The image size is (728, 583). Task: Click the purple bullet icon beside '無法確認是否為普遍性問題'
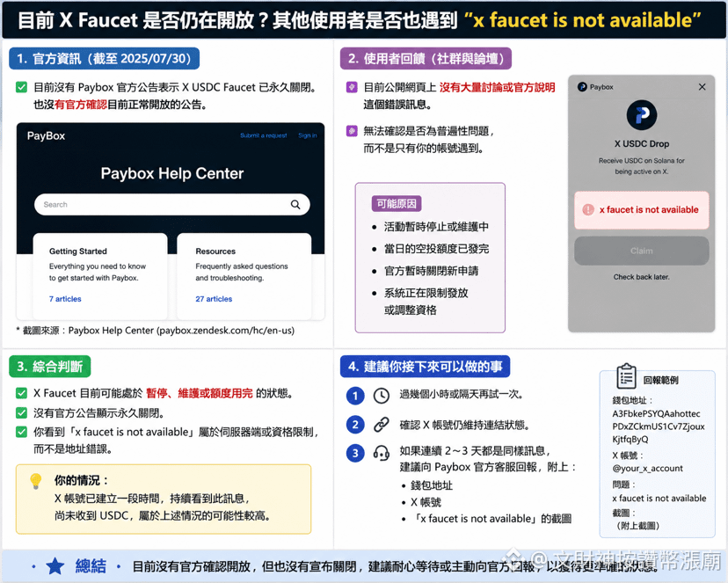point(352,131)
